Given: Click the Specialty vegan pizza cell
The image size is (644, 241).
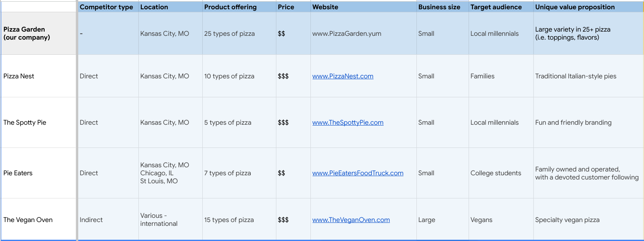Looking at the screenshot, I should click(x=567, y=220).
